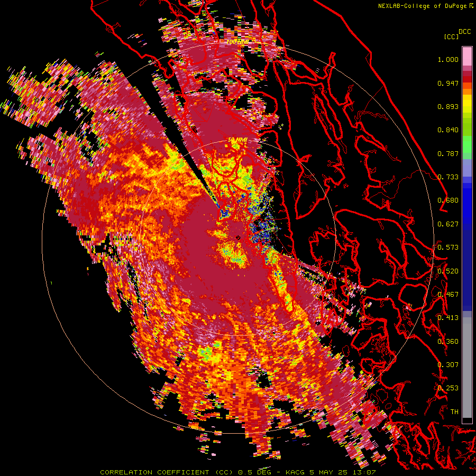Click the DCC label above color scale
Screen dimensions: 476x476
(465, 32)
